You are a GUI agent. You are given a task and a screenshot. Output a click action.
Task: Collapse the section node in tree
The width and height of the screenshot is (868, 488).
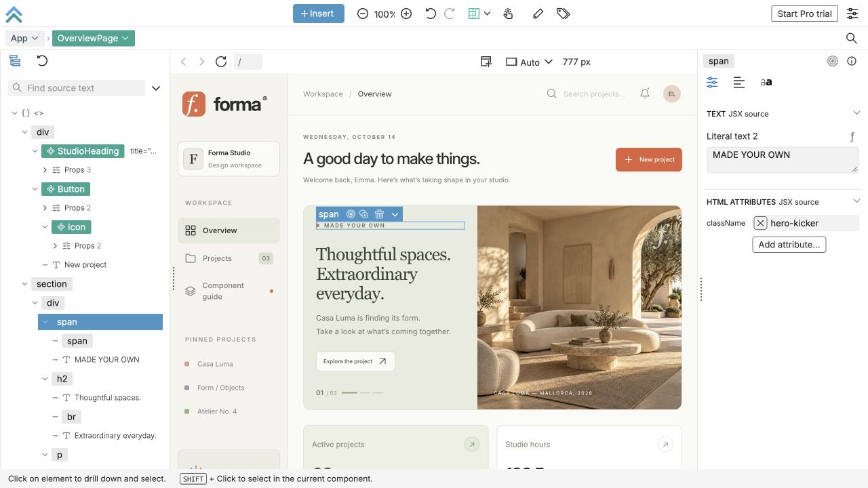click(25, 284)
